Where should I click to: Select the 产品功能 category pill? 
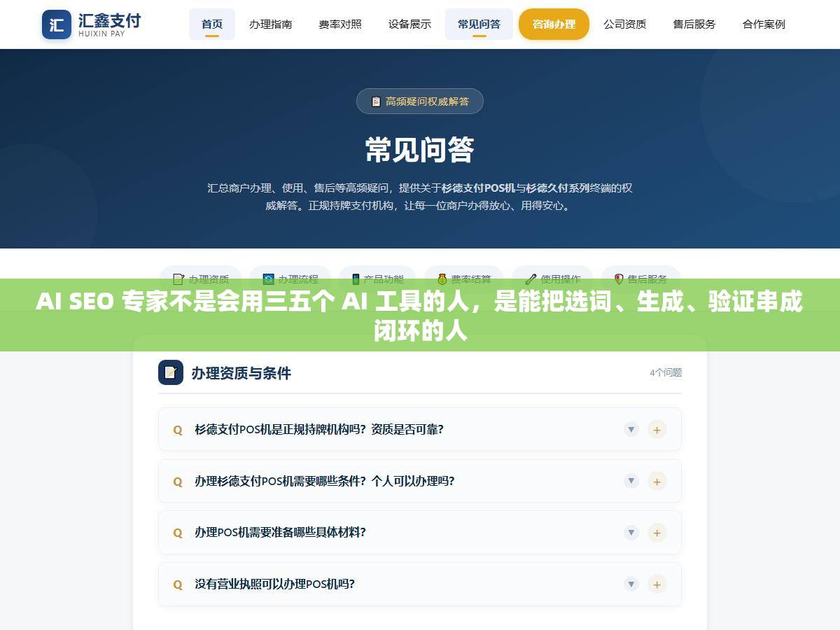377,279
